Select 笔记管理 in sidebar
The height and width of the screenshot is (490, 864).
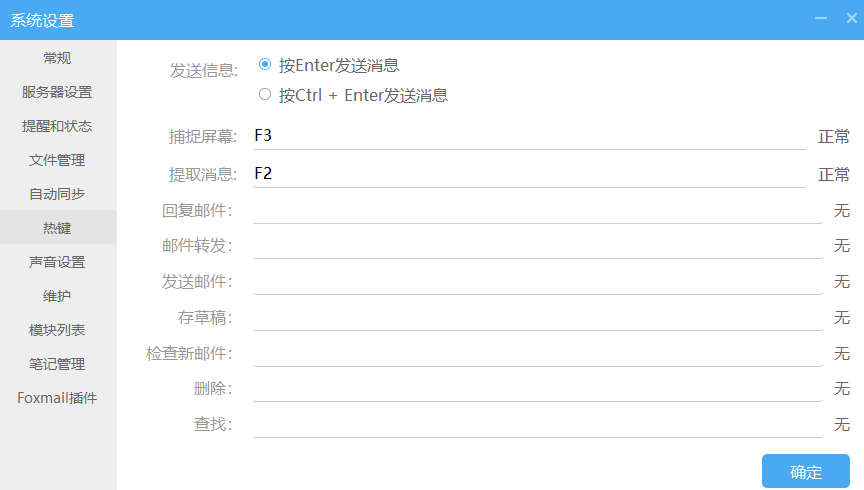pyautogui.click(x=57, y=364)
